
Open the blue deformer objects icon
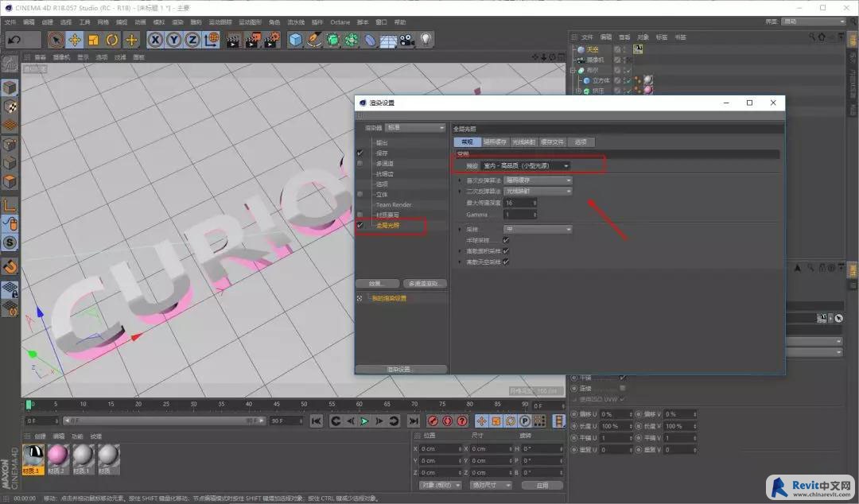coord(371,40)
